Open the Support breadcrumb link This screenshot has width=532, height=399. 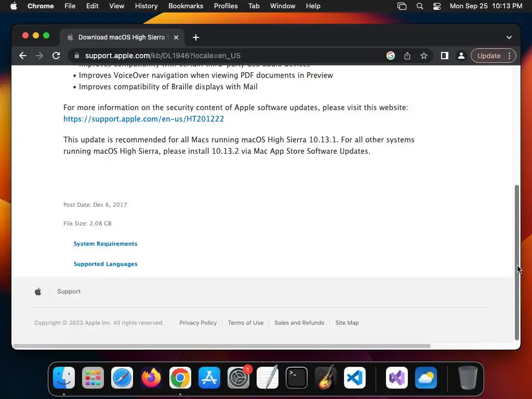click(x=69, y=291)
